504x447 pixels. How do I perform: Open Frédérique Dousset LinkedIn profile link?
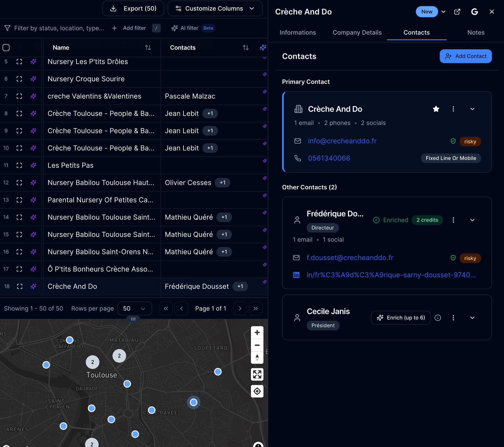point(391,275)
